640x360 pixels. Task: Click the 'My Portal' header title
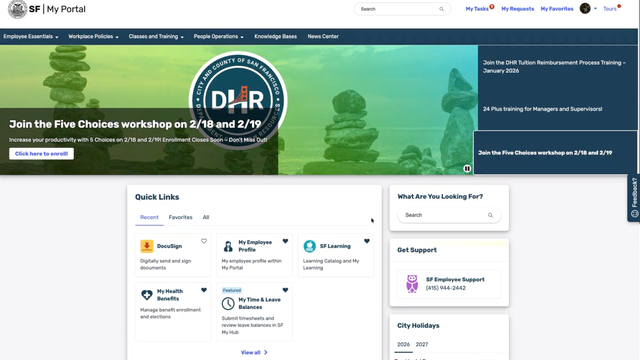pyautogui.click(x=66, y=9)
